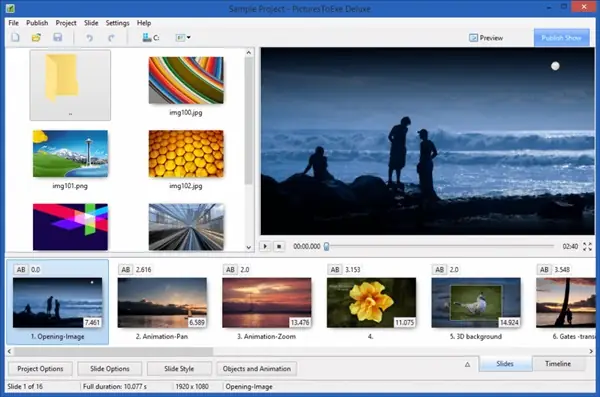
Task: Save the project with the floppy icon
Action: (x=57, y=38)
